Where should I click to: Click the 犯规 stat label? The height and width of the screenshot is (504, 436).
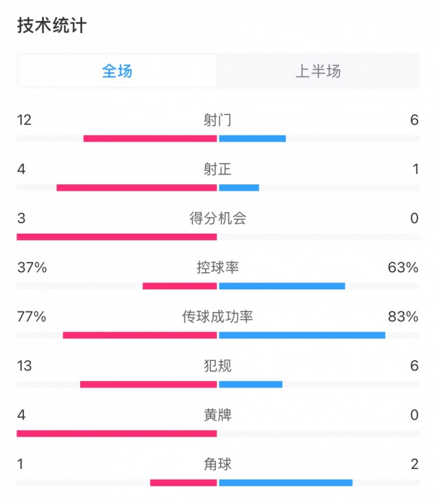coord(218,366)
